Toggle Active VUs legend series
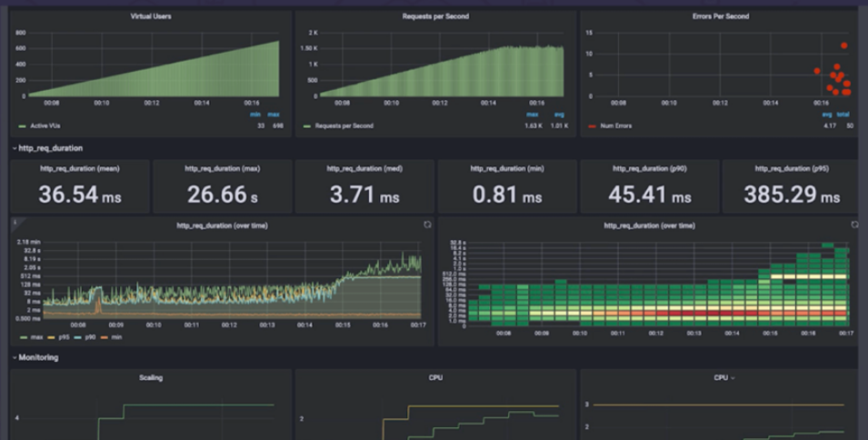This screenshot has width=868, height=440. pos(45,126)
